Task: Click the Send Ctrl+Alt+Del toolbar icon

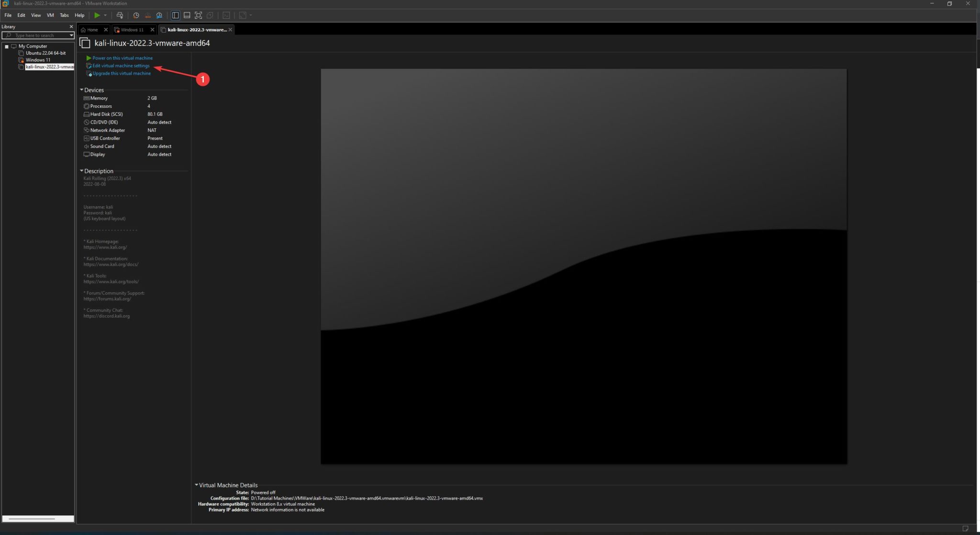Action: click(x=120, y=15)
